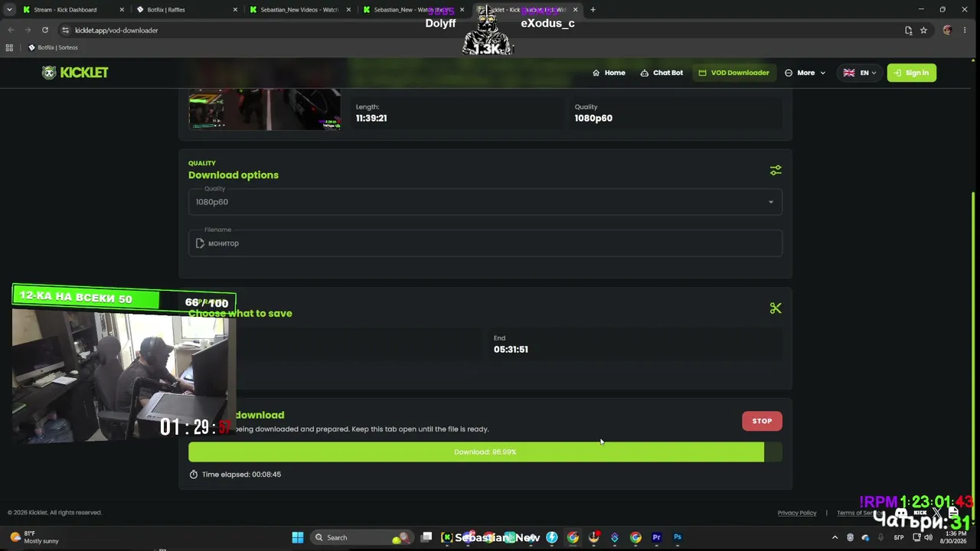
Task: Click the stopwatch icon beside Time elapsed
Action: coord(194,474)
